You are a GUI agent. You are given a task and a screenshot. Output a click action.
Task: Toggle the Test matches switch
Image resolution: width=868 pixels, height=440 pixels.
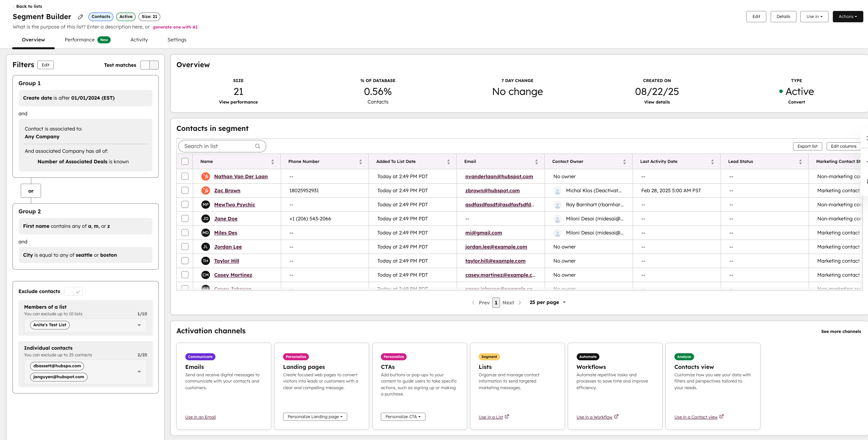[x=149, y=65]
